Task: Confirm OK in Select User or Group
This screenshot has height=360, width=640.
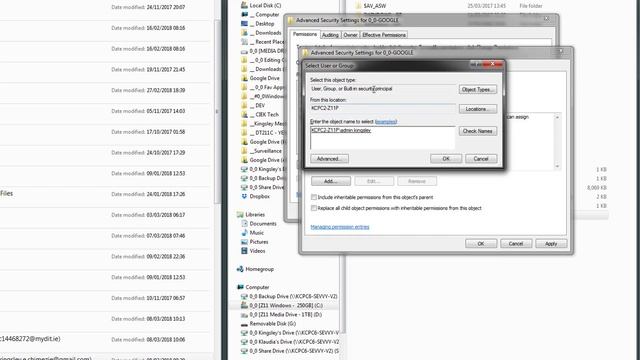Action: 446,159
